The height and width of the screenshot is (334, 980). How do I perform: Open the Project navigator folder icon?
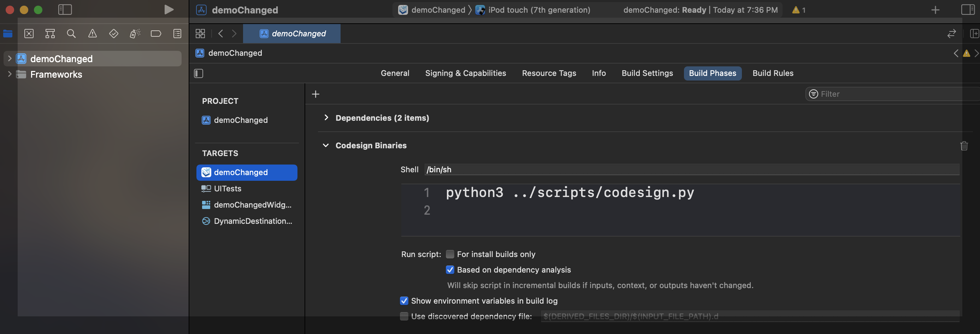[x=8, y=34]
